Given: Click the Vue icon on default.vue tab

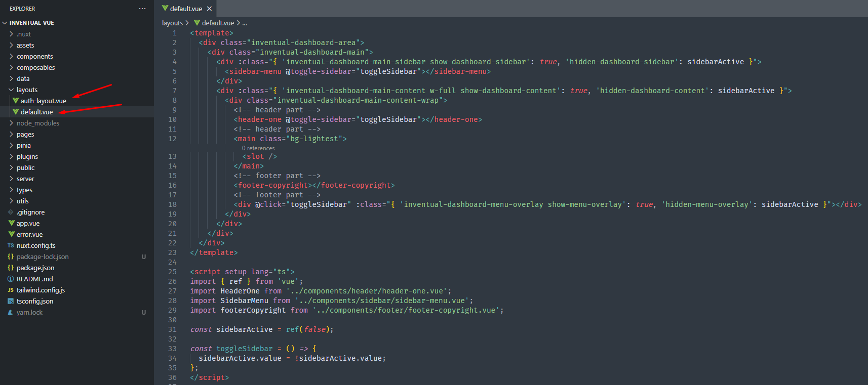Looking at the screenshot, I should coord(165,8).
